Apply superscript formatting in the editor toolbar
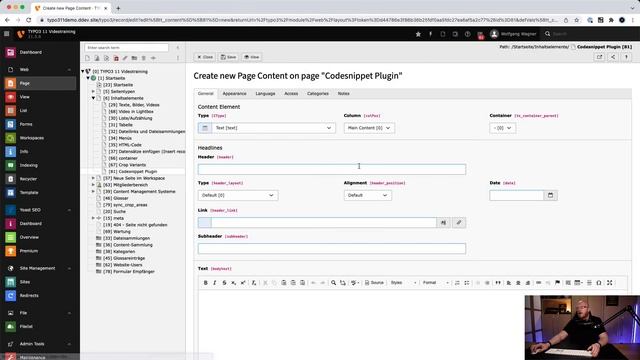640x360 pixels. pos(243,283)
